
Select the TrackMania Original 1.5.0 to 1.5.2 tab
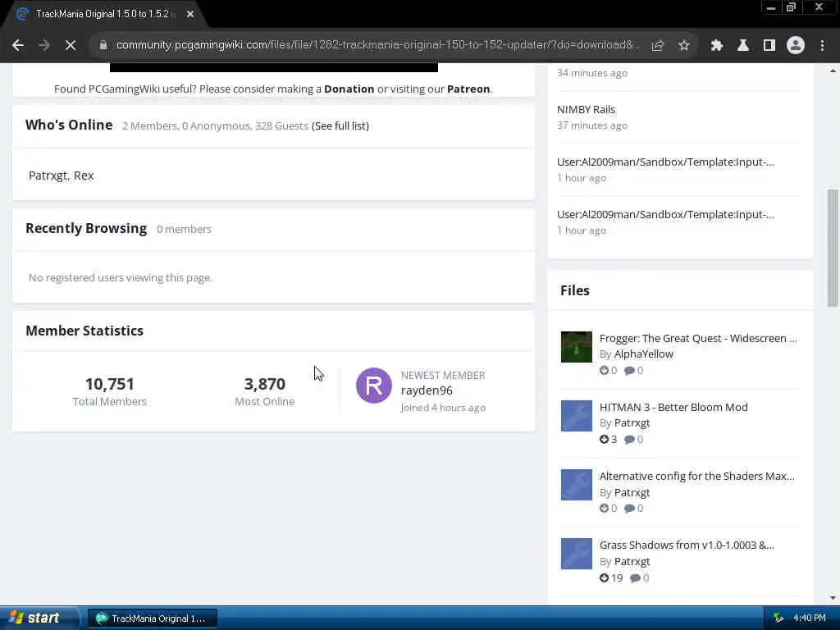[x=102, y=14]
